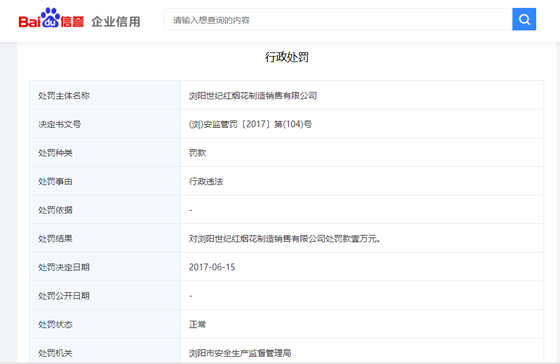Click the blue search magnifier button

click(524, 19)
